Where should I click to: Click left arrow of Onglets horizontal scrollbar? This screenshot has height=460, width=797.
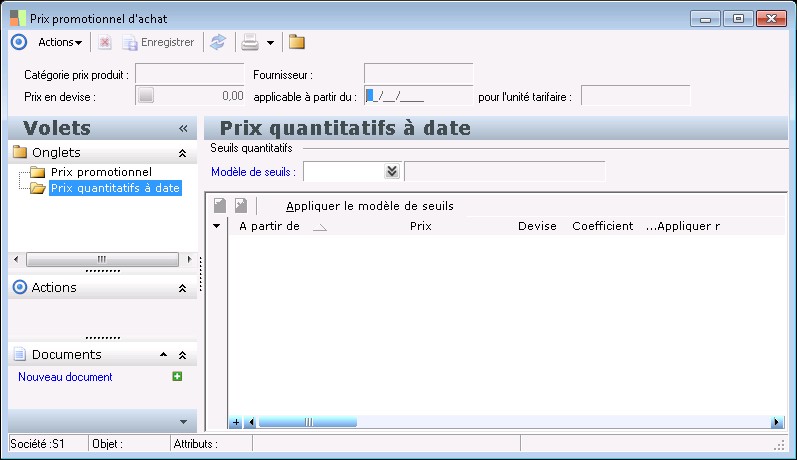click(x=16, y=259)
